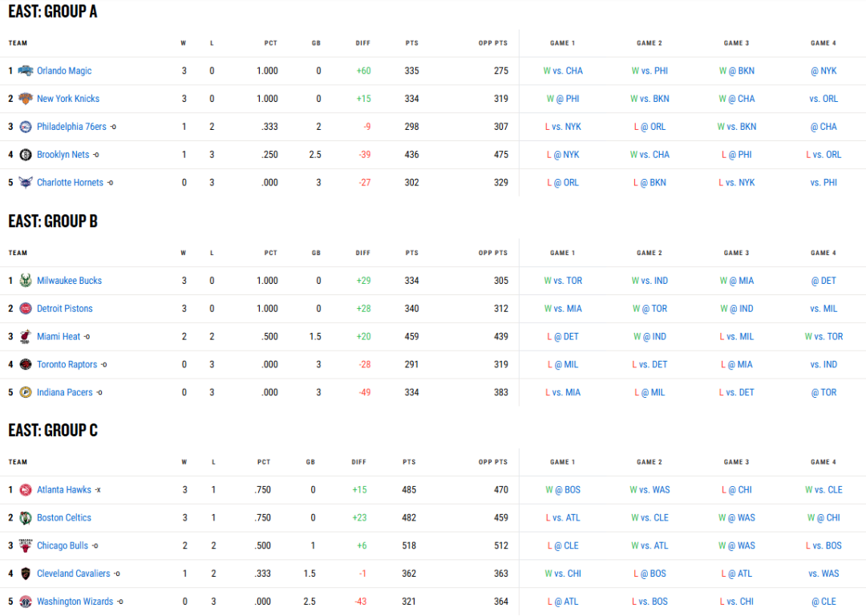Open Chicago's Game 4 loss vs. BOS
Viewport: 866px width, 616px height.
click(x=824, y=546)
